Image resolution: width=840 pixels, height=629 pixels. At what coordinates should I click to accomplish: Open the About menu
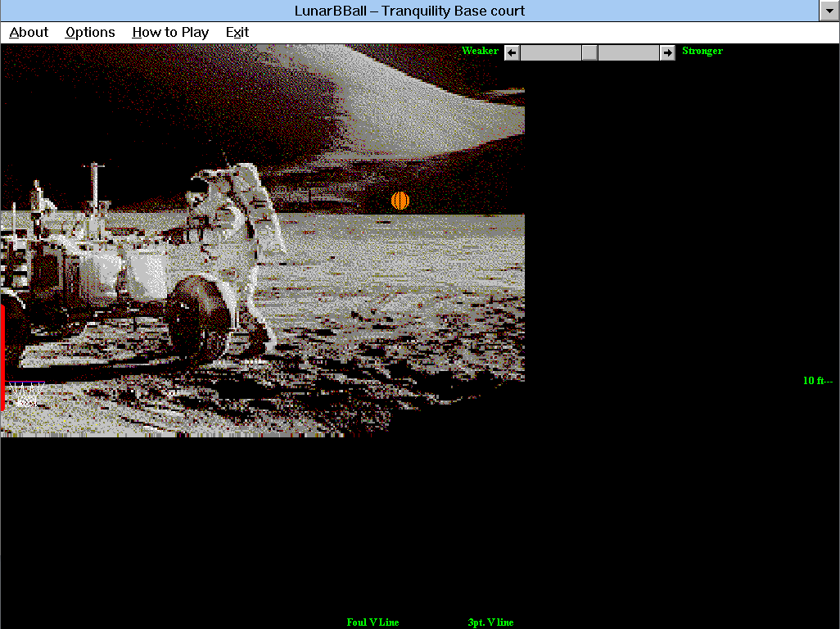click(29, 33)
